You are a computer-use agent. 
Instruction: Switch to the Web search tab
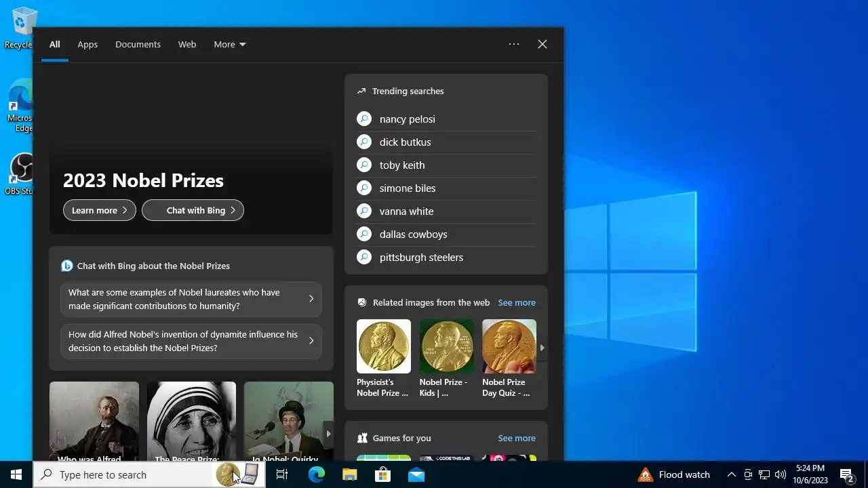pos(187,44)
